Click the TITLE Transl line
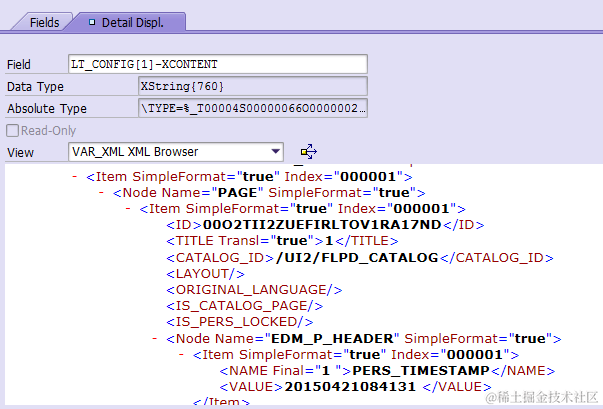This screenshot has height=409, width=603. click(282, 241)
